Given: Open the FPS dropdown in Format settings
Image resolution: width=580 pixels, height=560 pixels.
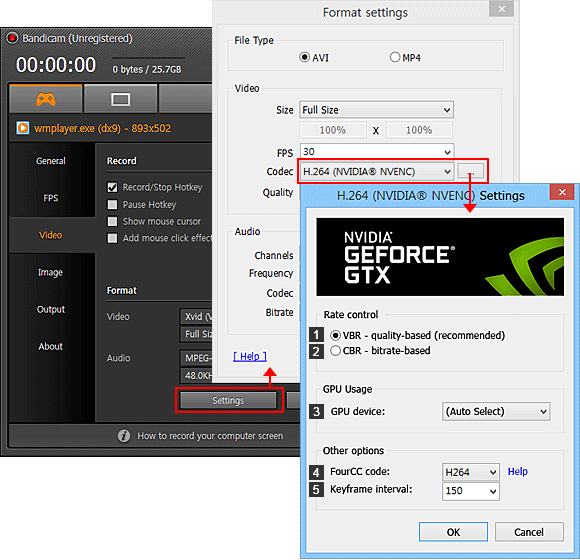Looking at the screenshot, I should [x=377, y=152].
